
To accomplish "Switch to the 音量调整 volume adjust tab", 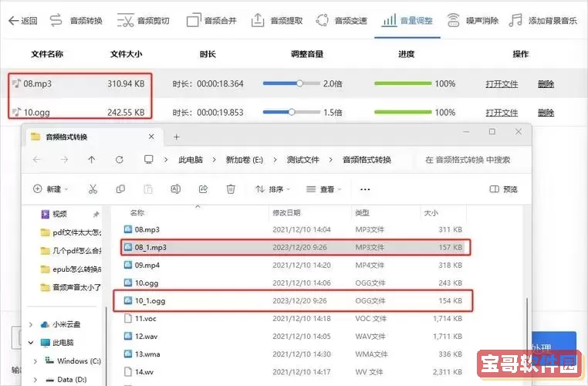I will [x=409, y=20].
